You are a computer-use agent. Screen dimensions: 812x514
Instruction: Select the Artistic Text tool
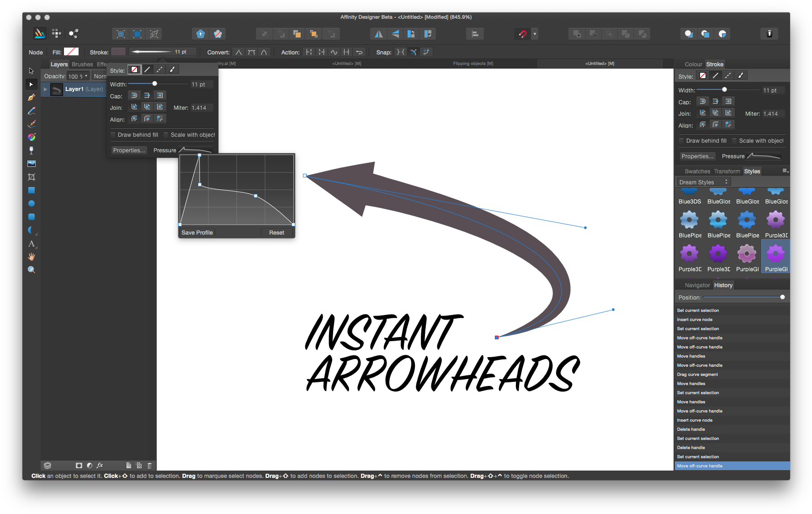[31, 244]
